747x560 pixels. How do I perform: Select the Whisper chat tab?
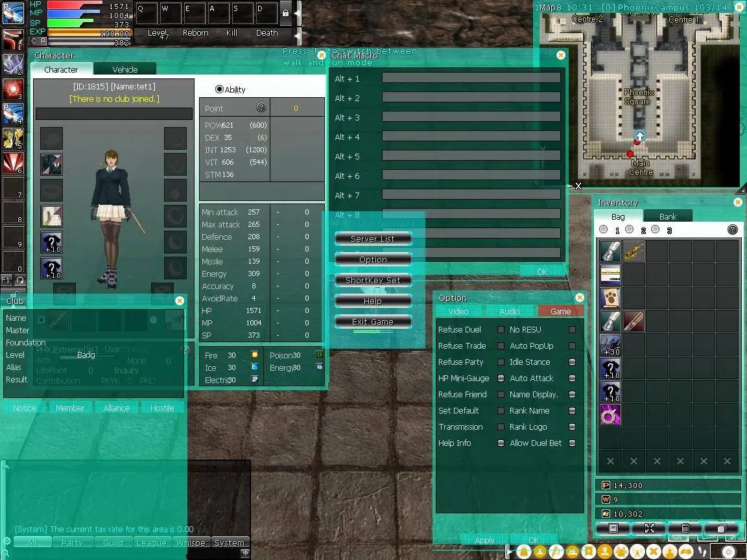[x=191, y=543]
